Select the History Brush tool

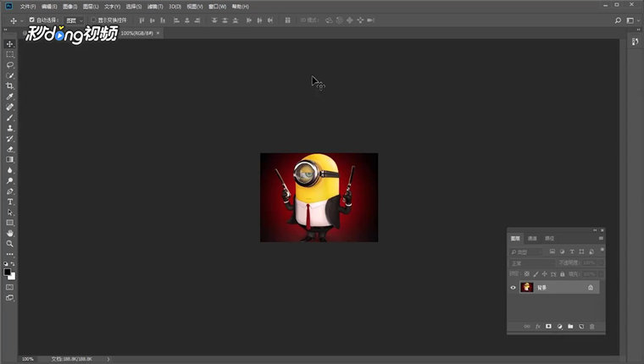click(x=10, y=139)
